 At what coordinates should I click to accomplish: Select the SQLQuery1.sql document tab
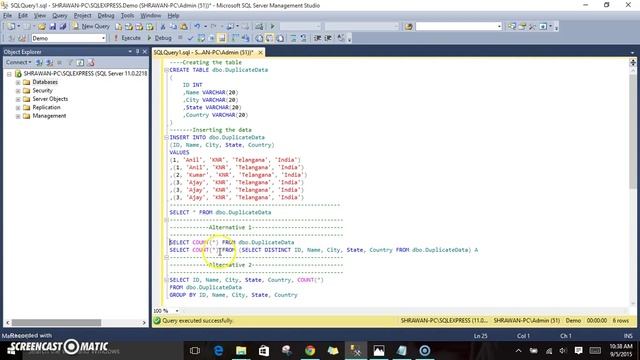click(204, 53)
